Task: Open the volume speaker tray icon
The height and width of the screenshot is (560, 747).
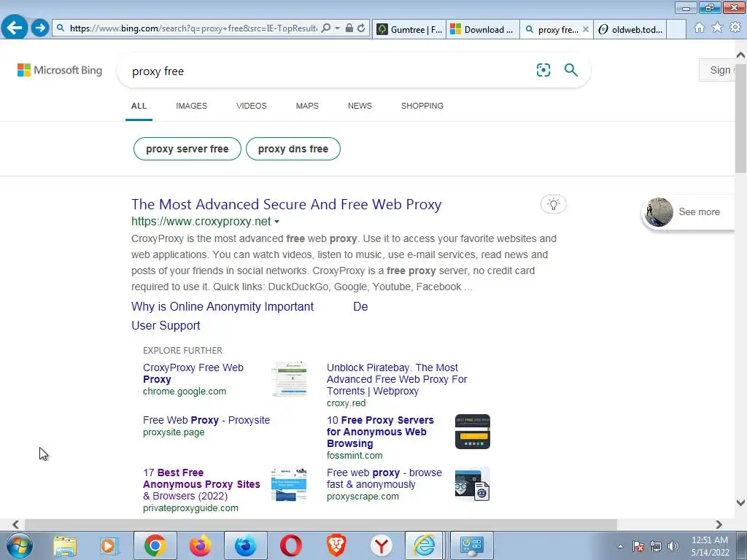Action: click(x=673, y=546)
